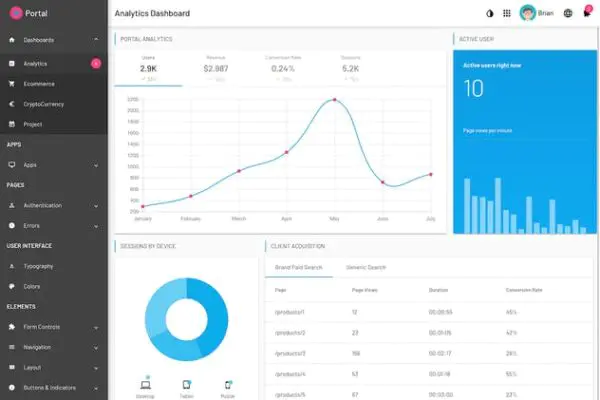Click the Desktop device icon
The width and height of the screenshot is (600, 400).
(x=145, y=385)
